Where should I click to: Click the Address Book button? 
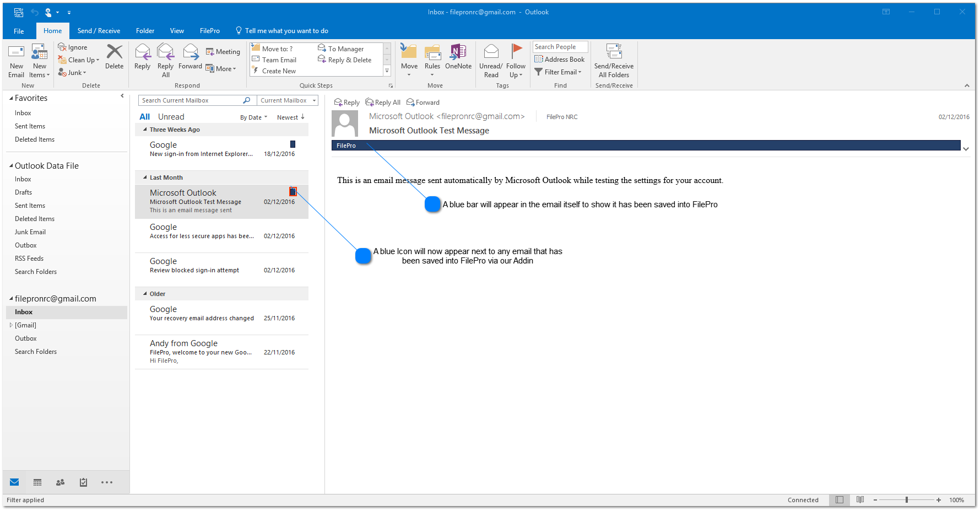(x=560, y=60)
